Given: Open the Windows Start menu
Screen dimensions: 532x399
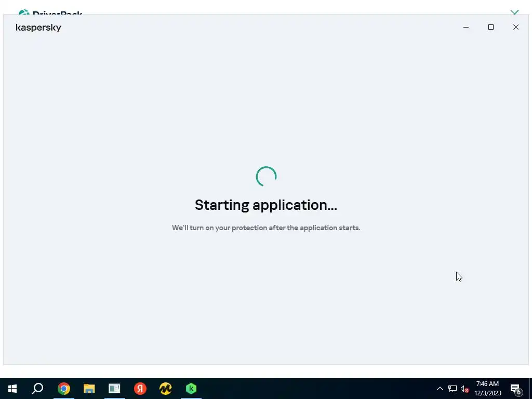Looking at the screenshot, I should coord(12,389).
